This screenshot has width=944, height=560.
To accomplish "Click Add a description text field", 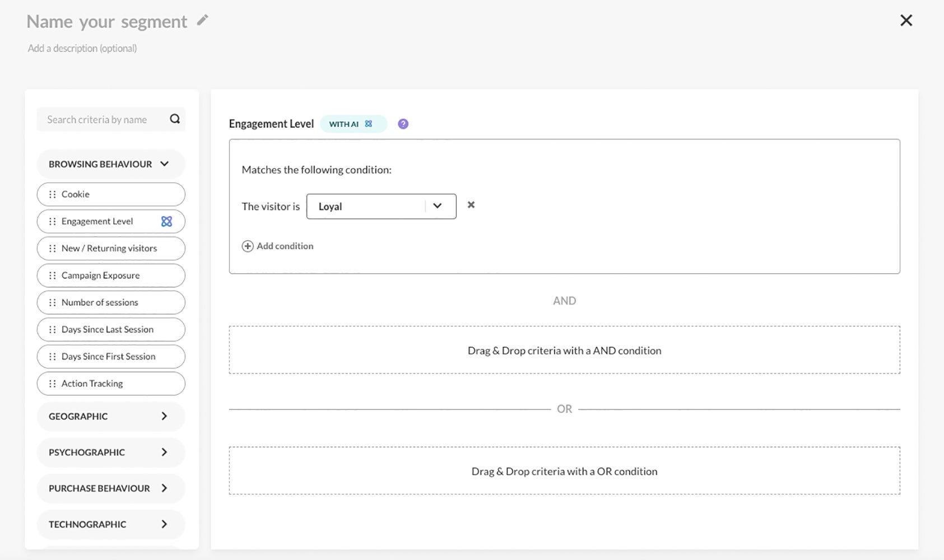I will [x=82, y=48].
